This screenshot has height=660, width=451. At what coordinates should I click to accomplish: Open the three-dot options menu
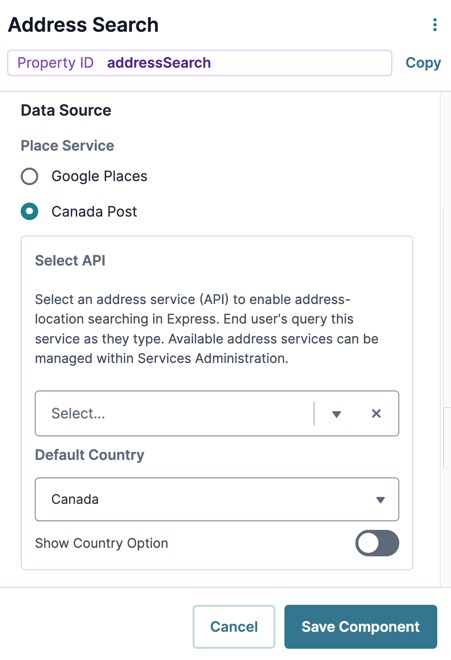[x=435, y=25]
